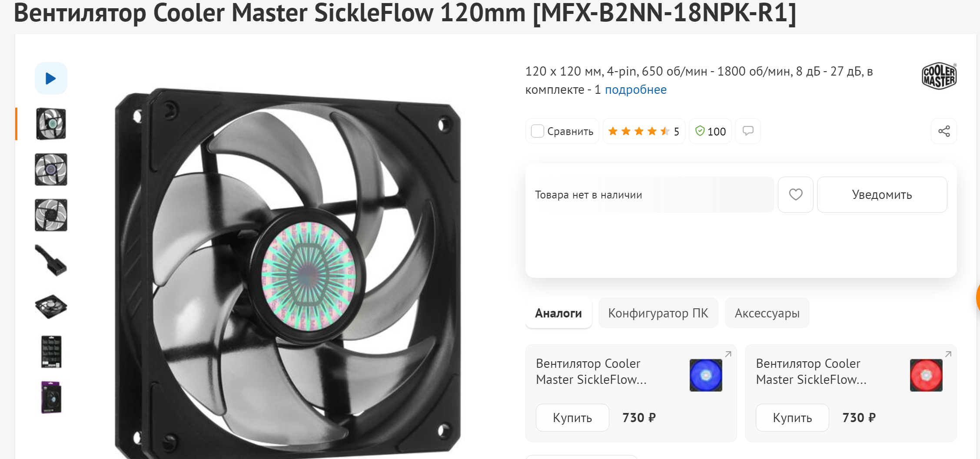Screen dimensions: 980x459
Task: Open the comments speech bubble icon
Action: point(747,131)
